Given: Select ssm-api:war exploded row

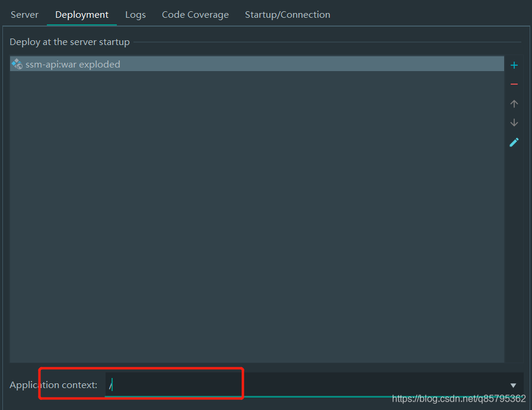Looking at the screenshot, I should (257, 64).
